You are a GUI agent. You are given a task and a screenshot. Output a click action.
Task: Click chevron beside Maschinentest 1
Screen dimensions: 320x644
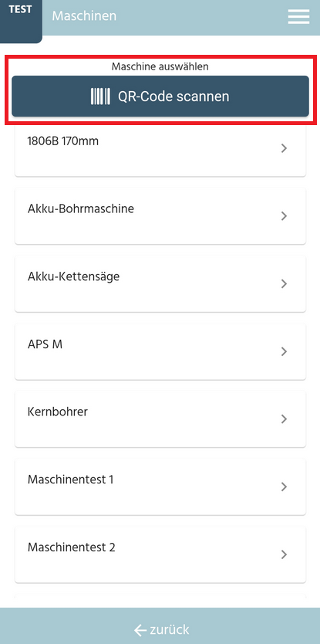pyautogui.click(x=284, y=486)
